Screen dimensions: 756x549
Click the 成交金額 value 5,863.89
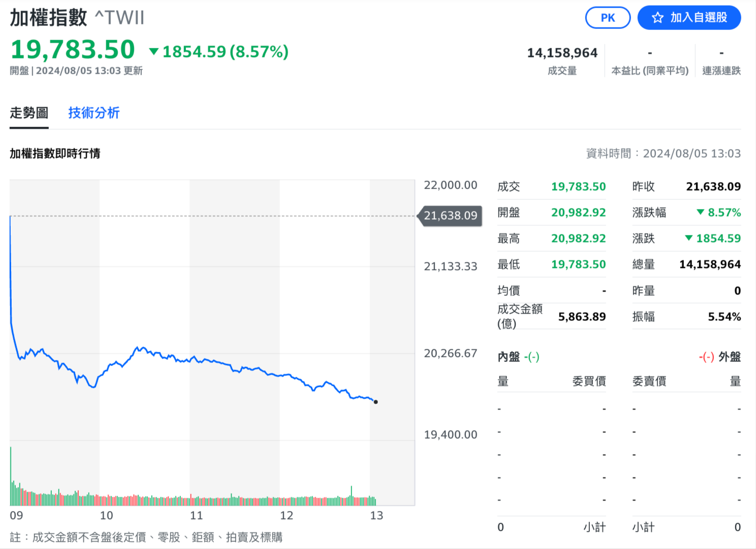(x=582, y=317)
